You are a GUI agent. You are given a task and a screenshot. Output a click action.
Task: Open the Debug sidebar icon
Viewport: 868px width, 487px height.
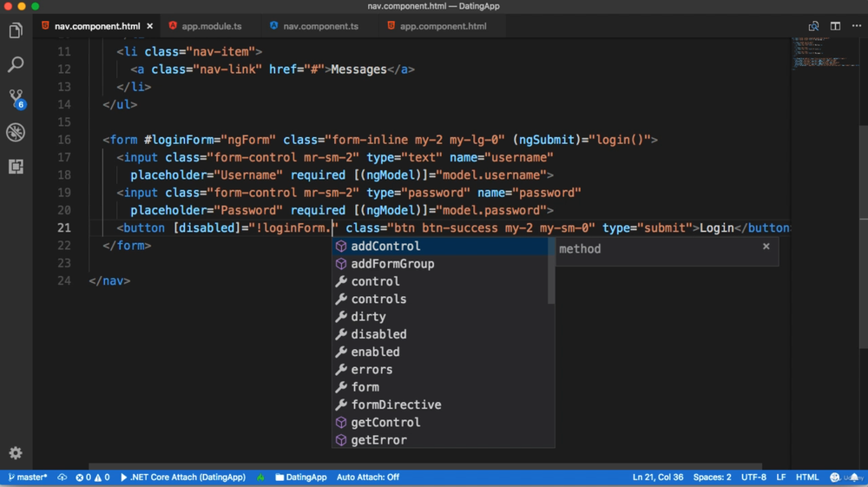pyautogui.click(x=16, y=132)
